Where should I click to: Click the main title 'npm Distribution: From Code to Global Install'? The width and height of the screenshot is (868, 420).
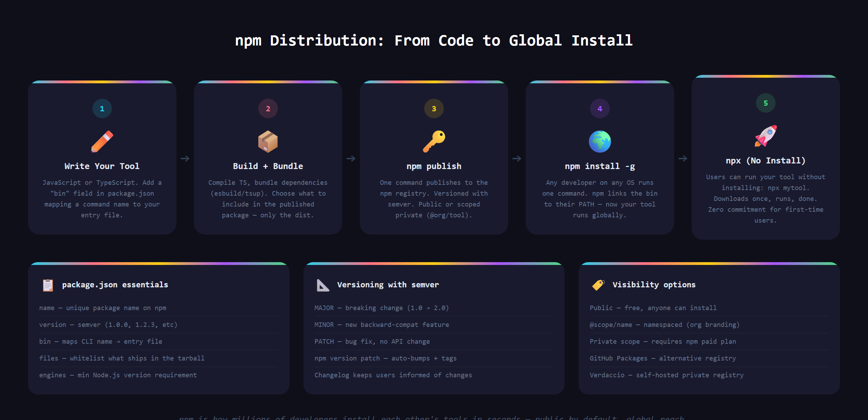(434, 41)
